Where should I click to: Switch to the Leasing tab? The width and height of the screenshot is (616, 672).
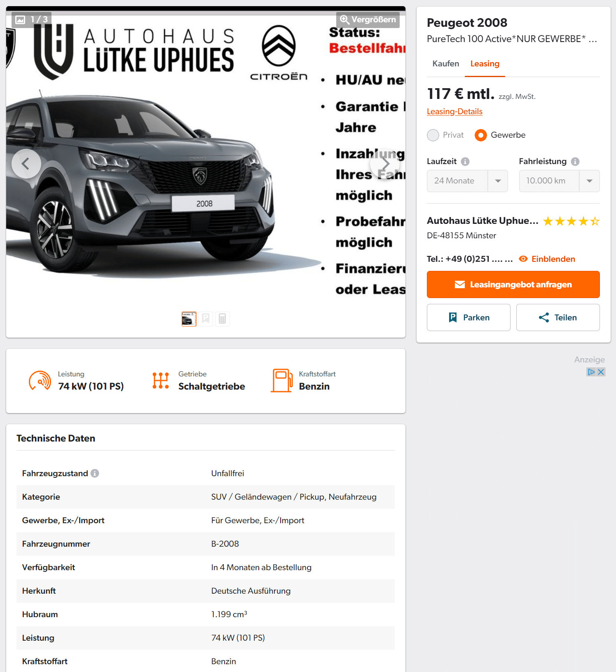pyautogui.click(x=485, y=64)
